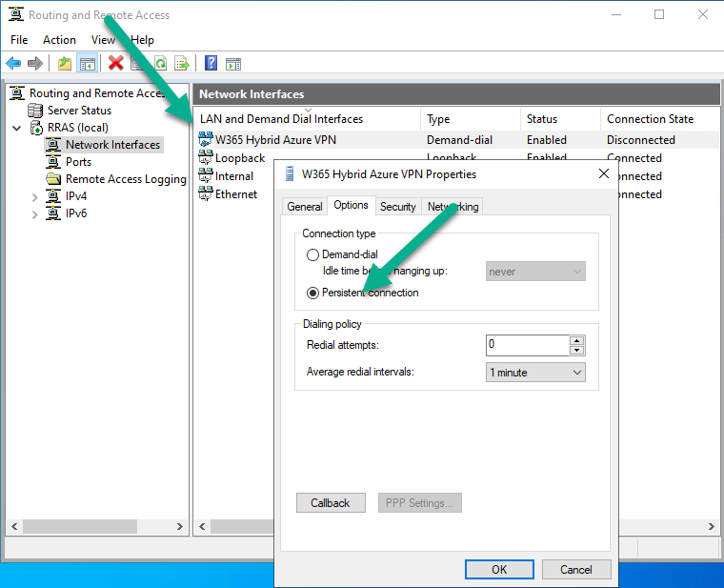The image size is (724, 588).
Task: Click the red Delete X icon
Action: 115,63
